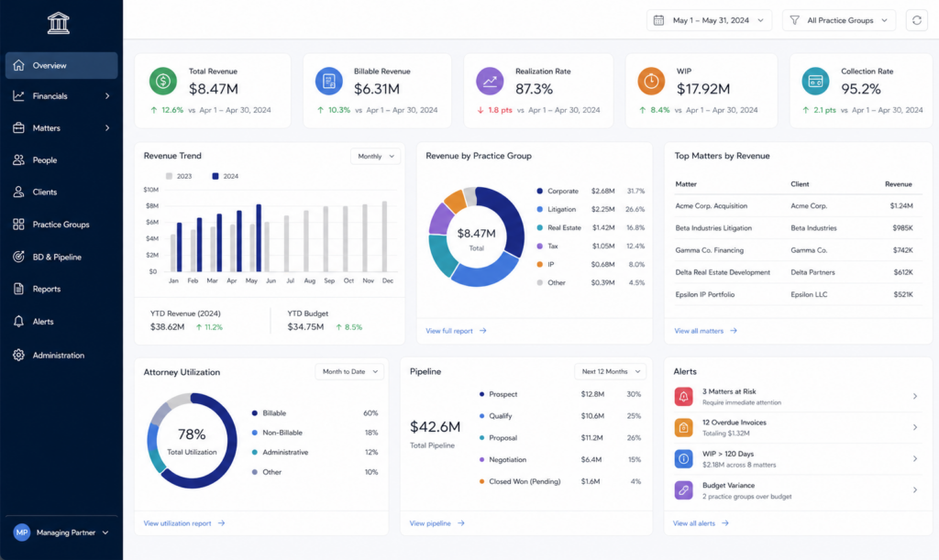Open the May 1 – May 31, 2024 date dropdown
Screen dimensions: 939x560
(709, 20)
